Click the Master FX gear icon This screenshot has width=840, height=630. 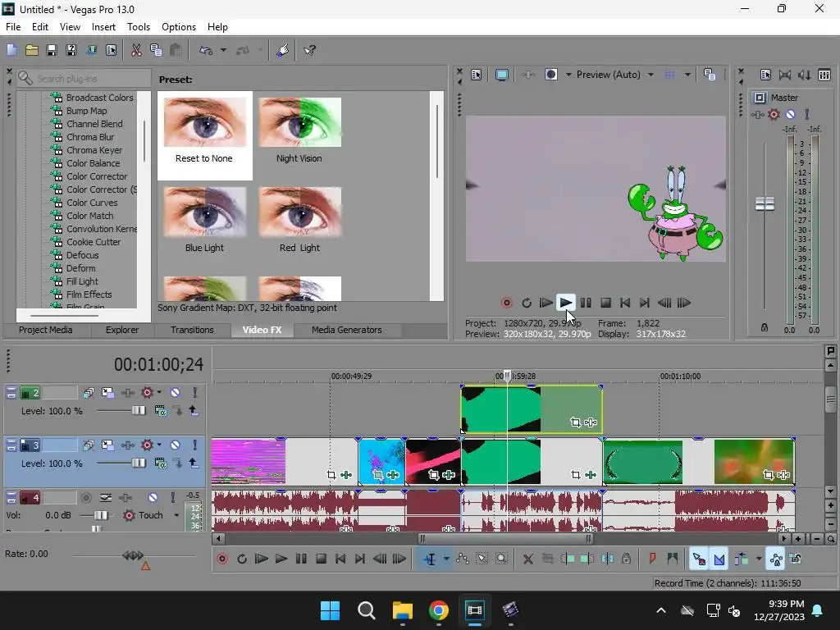[774, 114]
